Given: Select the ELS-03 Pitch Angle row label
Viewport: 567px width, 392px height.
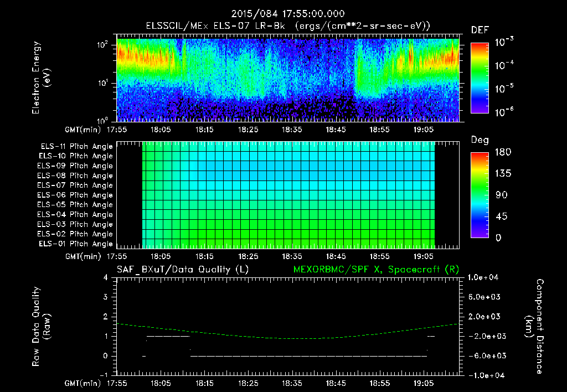Looking at the screenshot, I should [75, 225].
